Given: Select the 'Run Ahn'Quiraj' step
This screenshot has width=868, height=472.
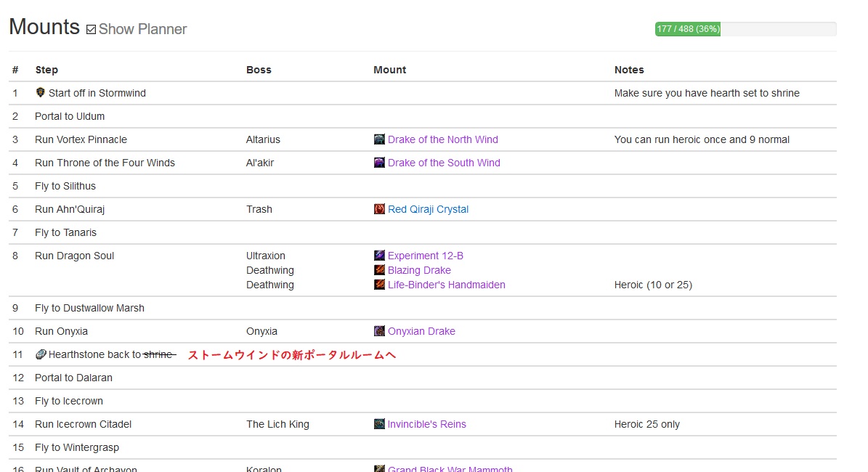Looking at the screenshot, I should point(70,209).
